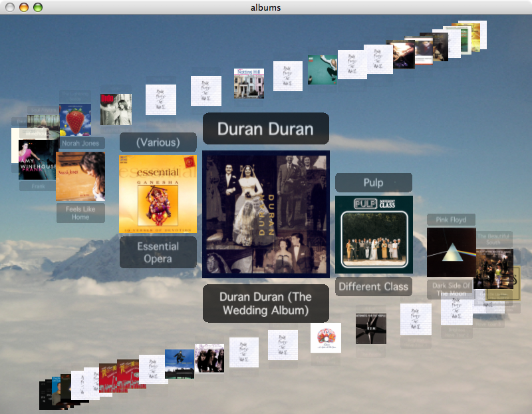The width and height of the screenshot is (532, 414).
Task: Click the Duran Duran Wedding Album cover
Action: (265, 214)
